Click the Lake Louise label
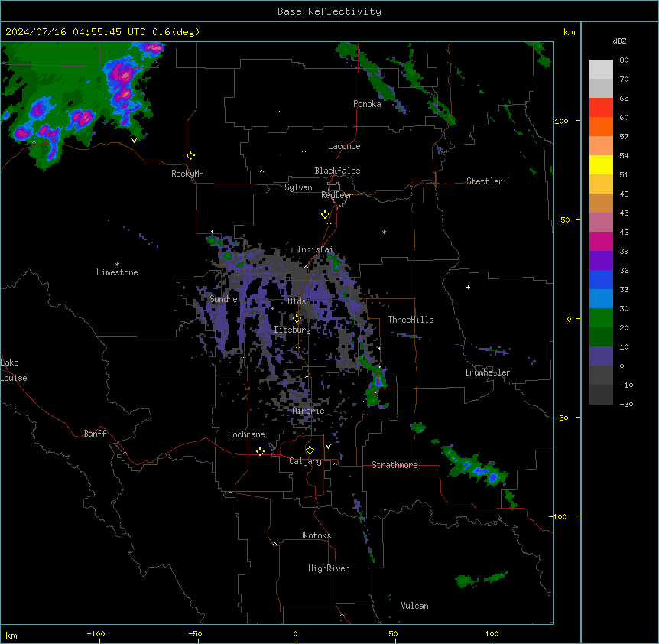The width and height of the screenshot is (659, 644). 14,370
